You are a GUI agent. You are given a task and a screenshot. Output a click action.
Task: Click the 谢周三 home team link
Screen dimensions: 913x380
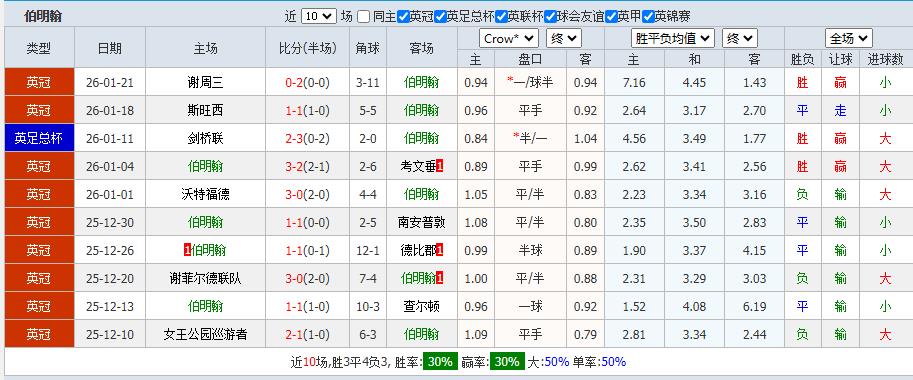tap(206, 83)
